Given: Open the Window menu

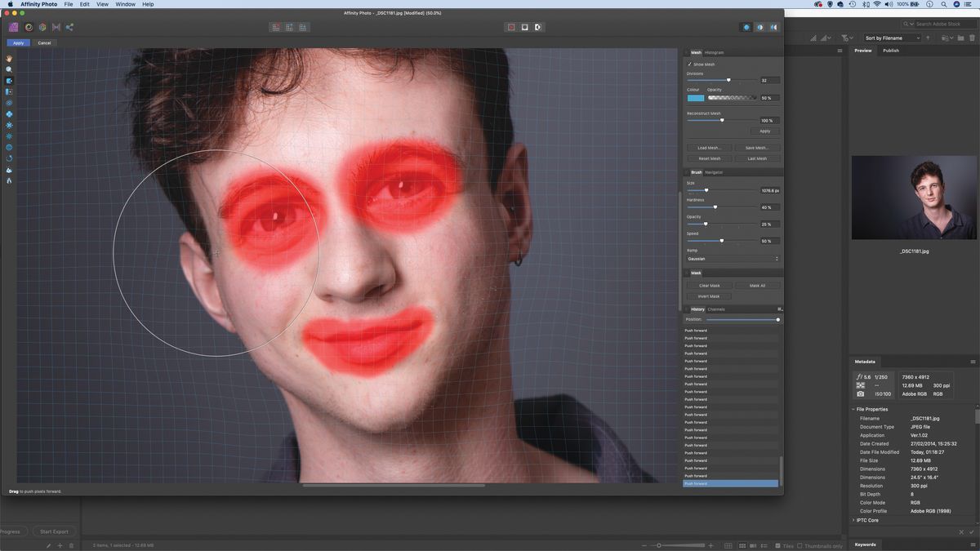Looking at the screenshot, I should (x=124, y=4).
